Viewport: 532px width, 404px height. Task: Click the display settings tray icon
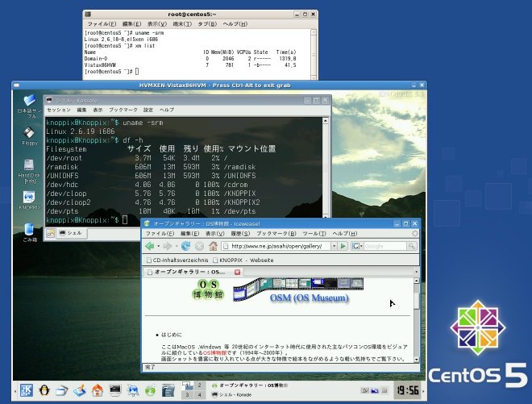375,390
